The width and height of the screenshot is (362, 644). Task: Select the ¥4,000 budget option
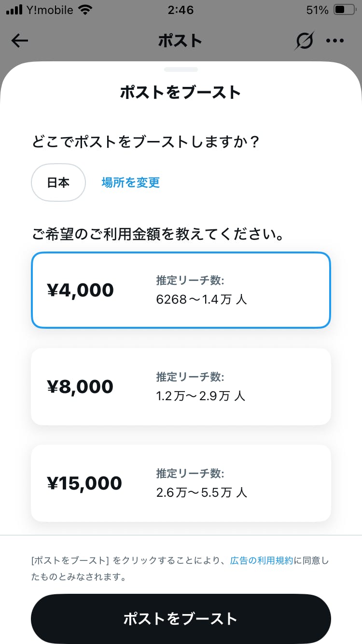click(x=181, y=290)
